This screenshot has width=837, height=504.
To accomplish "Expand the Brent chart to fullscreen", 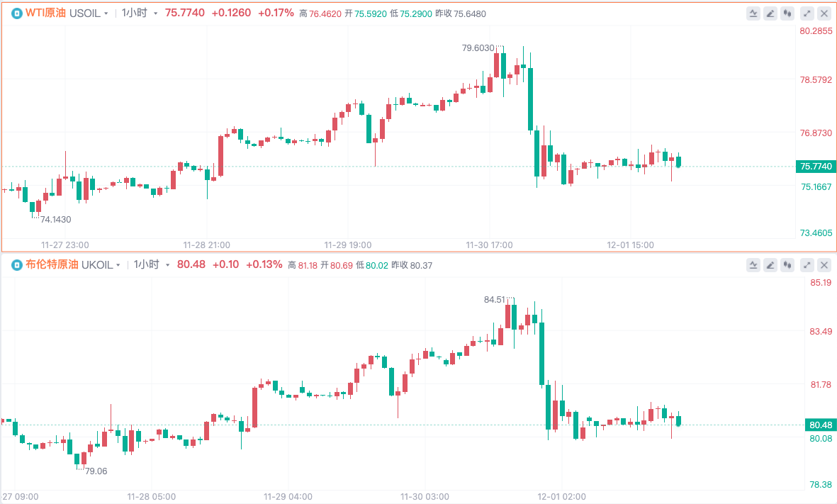I will (x=807, y=265).
